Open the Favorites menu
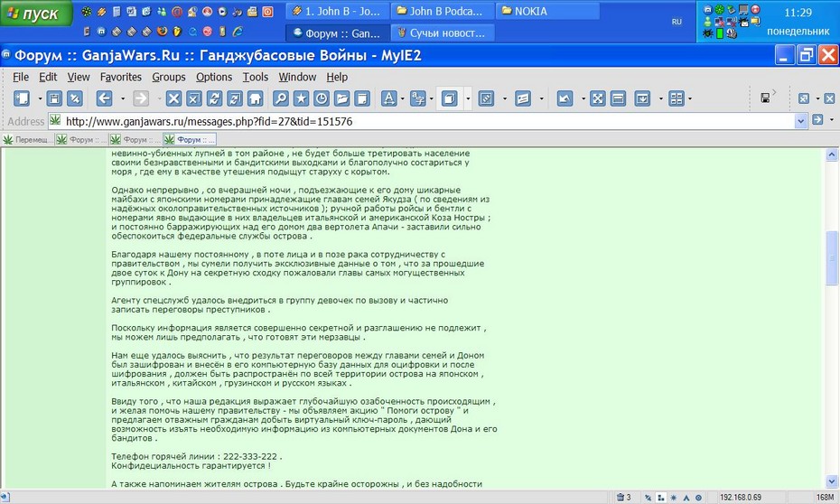 click(120, 77)
